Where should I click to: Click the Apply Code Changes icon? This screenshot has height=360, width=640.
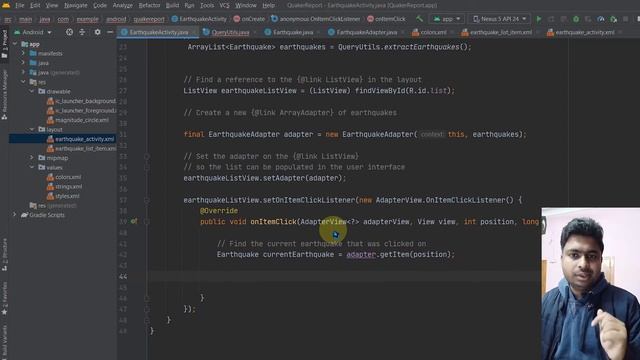coord(564,19)
